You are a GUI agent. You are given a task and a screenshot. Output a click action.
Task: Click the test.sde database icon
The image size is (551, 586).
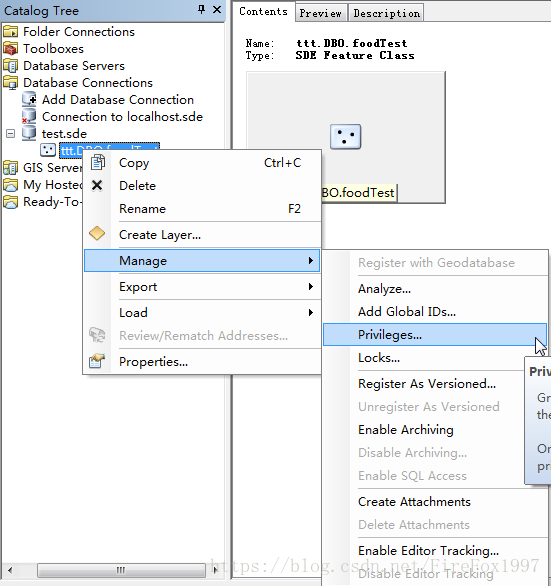(29, 133)
